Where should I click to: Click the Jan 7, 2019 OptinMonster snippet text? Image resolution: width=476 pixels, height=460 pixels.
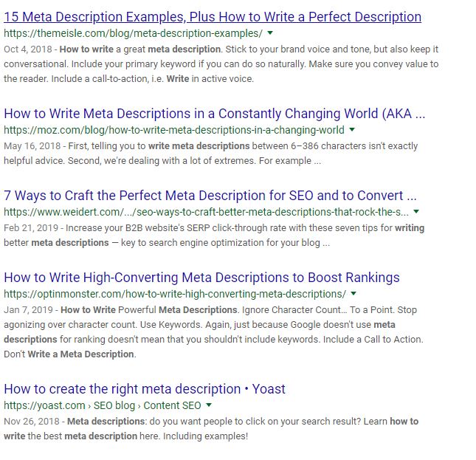(x=221, y=332)
